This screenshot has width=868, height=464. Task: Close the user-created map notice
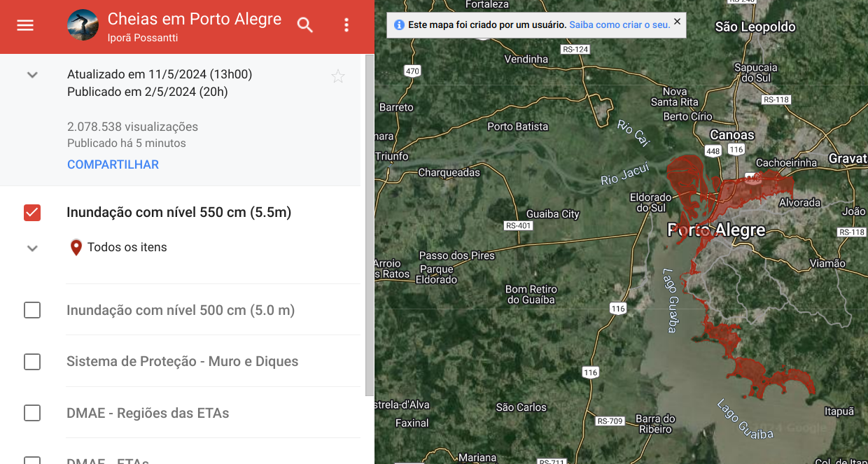[677, 22]
